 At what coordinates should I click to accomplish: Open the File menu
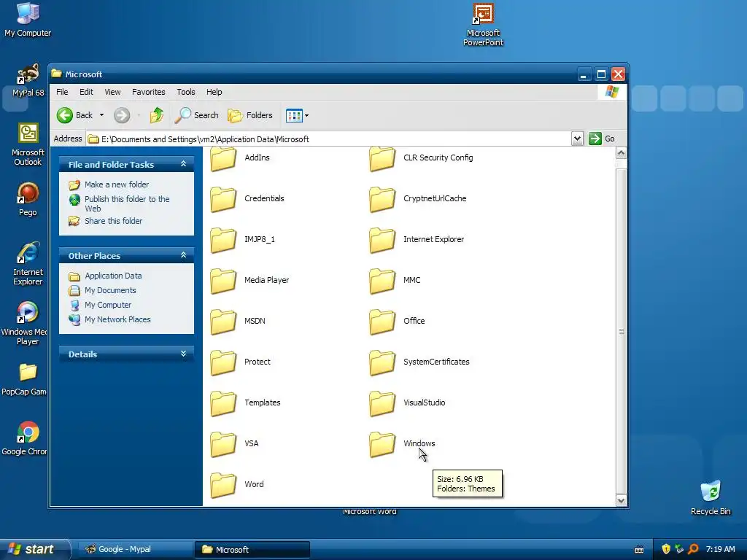pos(62,92)
